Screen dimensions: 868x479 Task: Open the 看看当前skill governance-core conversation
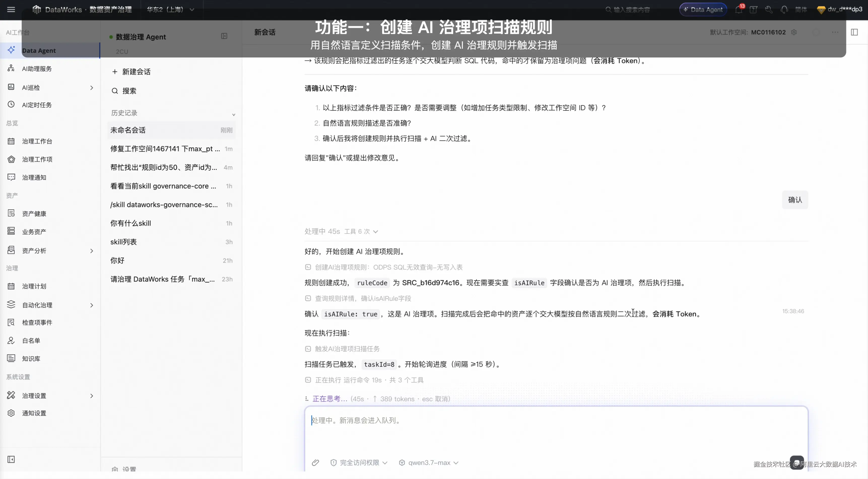pos(172,186)
